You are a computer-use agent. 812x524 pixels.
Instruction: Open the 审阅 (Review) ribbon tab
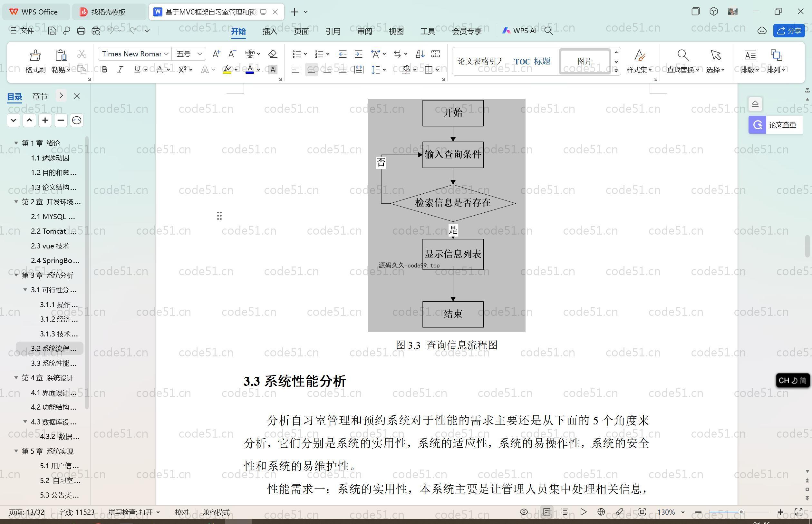click(365, 31)
